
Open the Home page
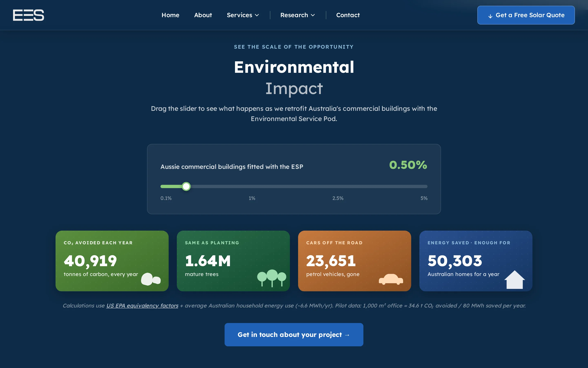[x=170, y=15]
